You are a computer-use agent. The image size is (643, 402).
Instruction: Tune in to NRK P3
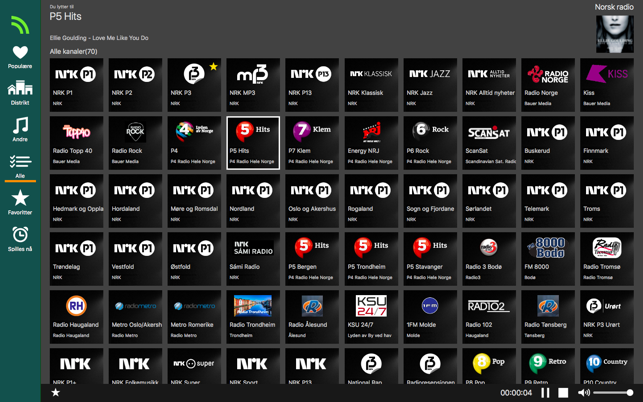point(194,85)
